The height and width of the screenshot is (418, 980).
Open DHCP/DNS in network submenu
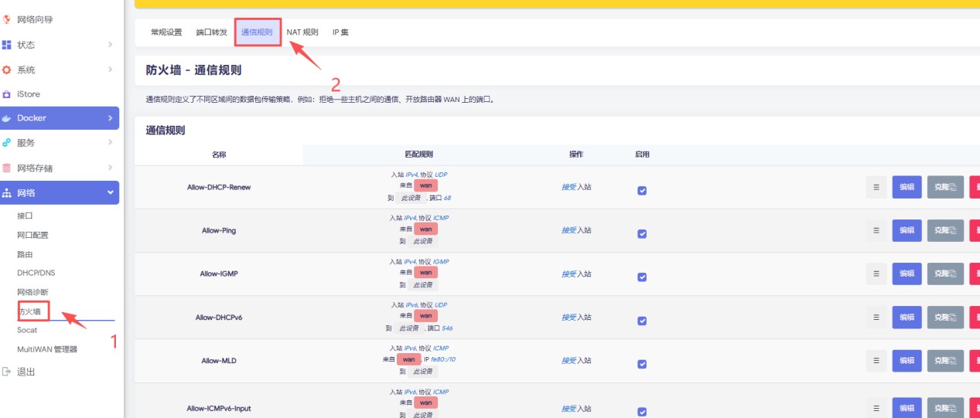(36, 273)
